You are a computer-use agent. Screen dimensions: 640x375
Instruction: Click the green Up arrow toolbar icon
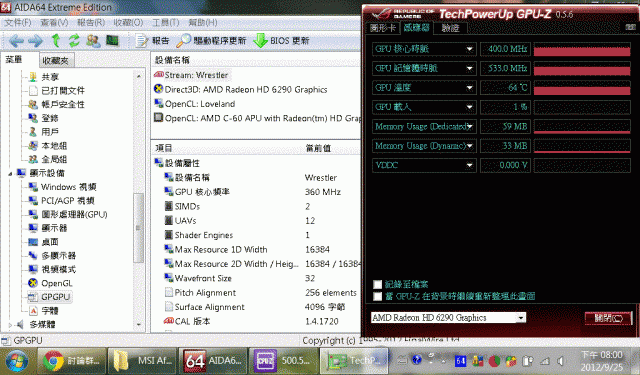(x=56, y=40)
